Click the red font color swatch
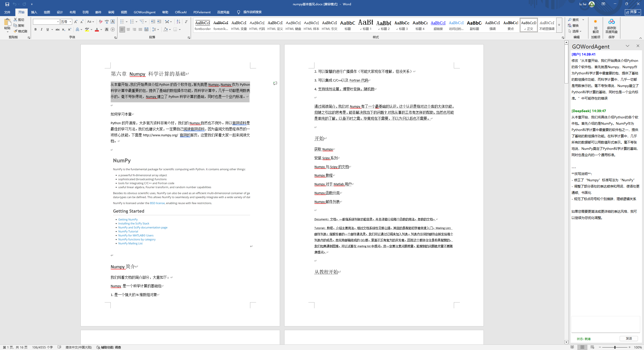The image size is (644, 350). click(97, 29)
